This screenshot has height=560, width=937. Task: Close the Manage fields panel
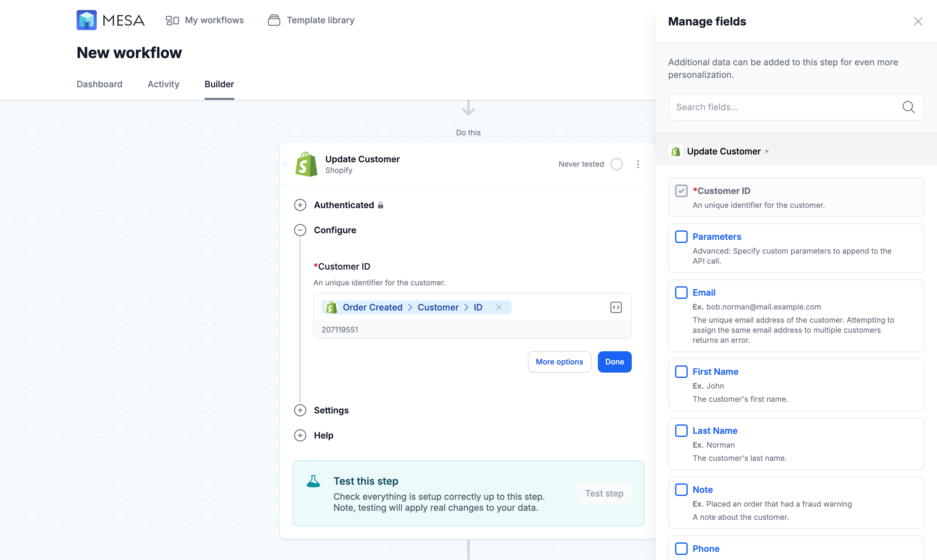point(918,22)
